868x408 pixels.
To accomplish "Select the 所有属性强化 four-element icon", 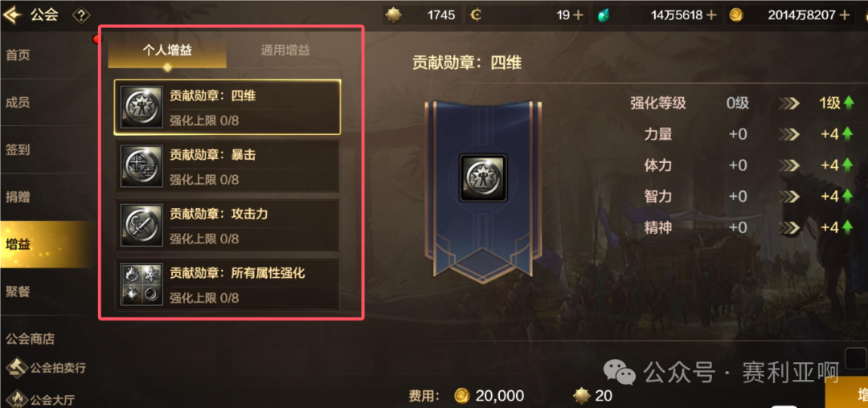I will point(141,284).
